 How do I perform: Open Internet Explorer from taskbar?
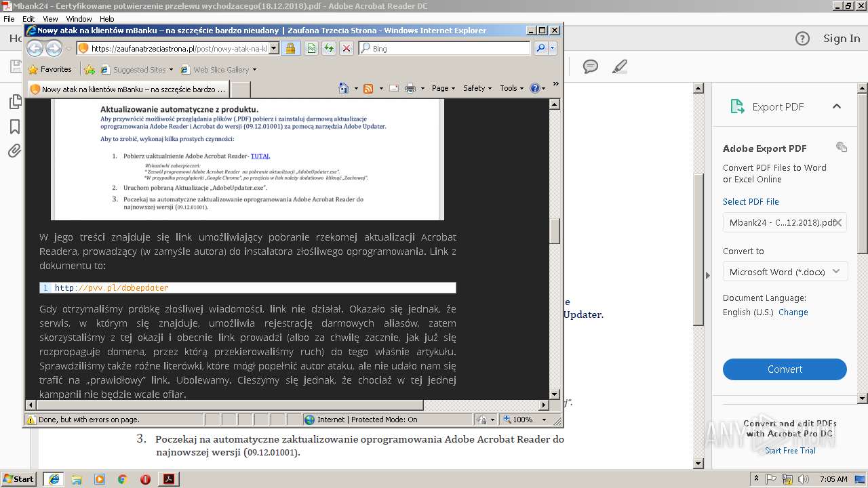54,479
